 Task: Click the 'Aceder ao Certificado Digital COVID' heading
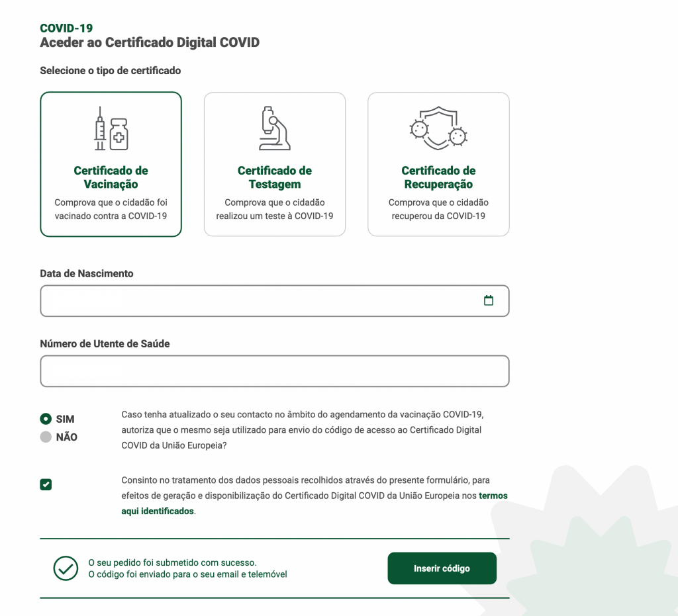pos(150,43)
